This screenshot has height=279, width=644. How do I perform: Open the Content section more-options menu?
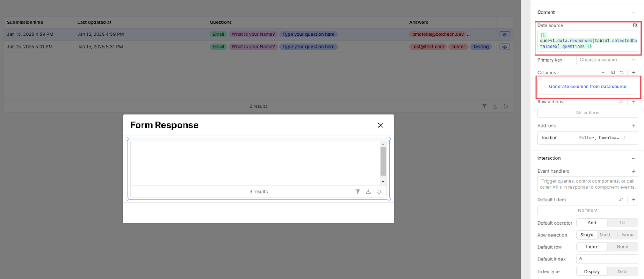633,12
